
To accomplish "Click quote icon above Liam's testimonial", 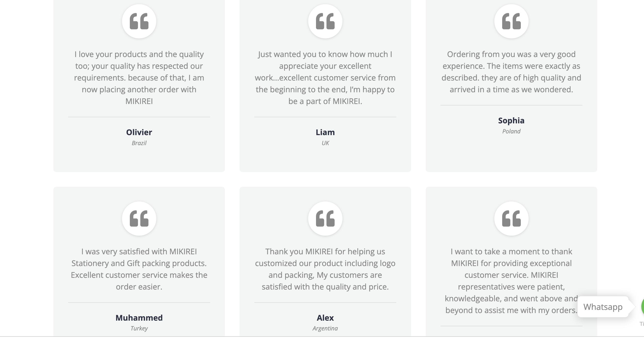I will click(325, 21).
